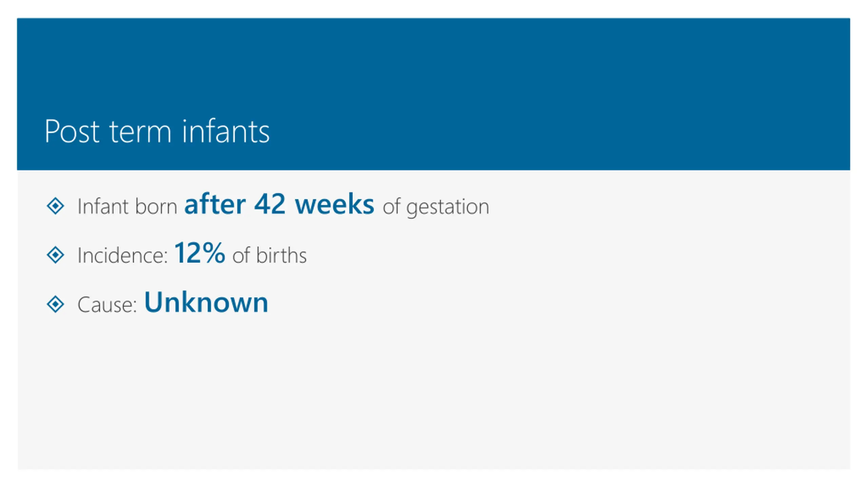Screen dimensions: 868x488
Task: Click the word 'after' in first bullet
Action: click(x=215, y=204)
